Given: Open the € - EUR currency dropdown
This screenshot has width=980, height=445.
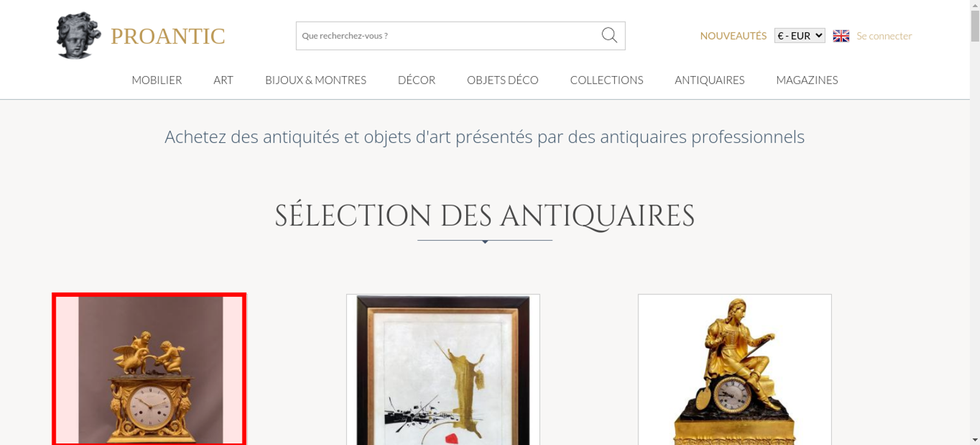Looking at the screenshot, I should (x=800, y=36).
